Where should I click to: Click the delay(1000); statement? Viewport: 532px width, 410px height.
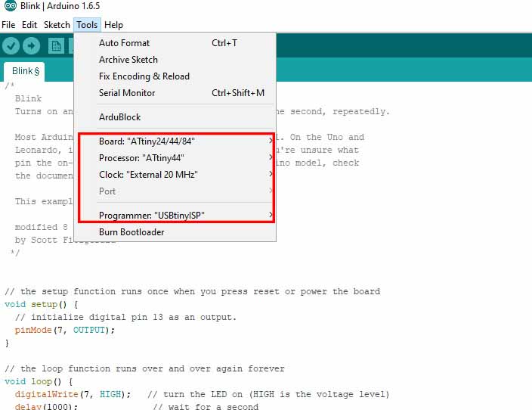pos(46,407)
